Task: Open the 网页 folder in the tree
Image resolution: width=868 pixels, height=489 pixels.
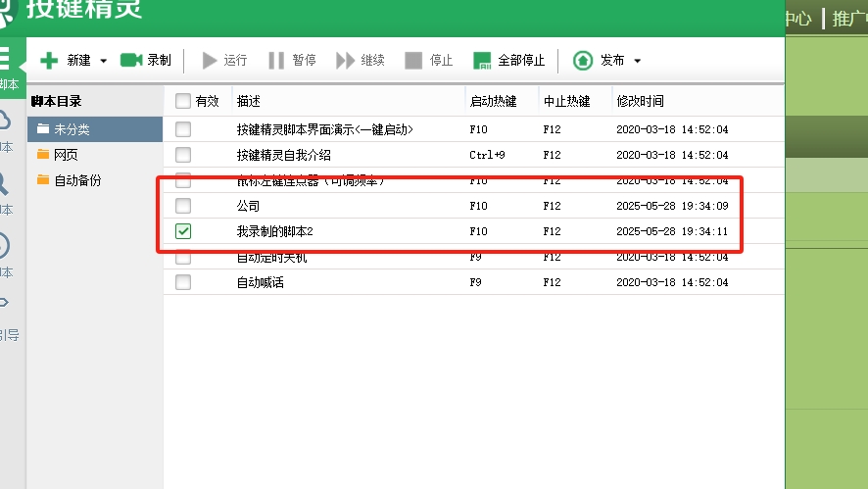Action: (66, 155)
